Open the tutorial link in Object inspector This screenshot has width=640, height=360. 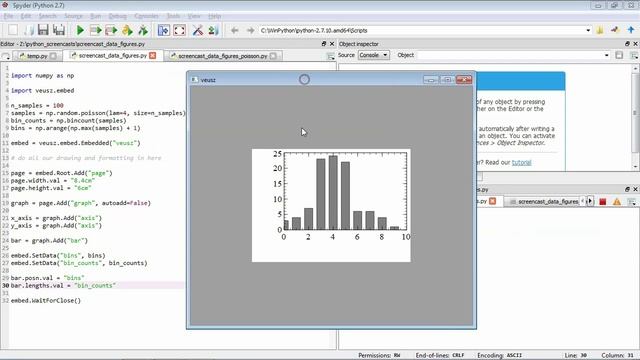click(x=521, y=162)
